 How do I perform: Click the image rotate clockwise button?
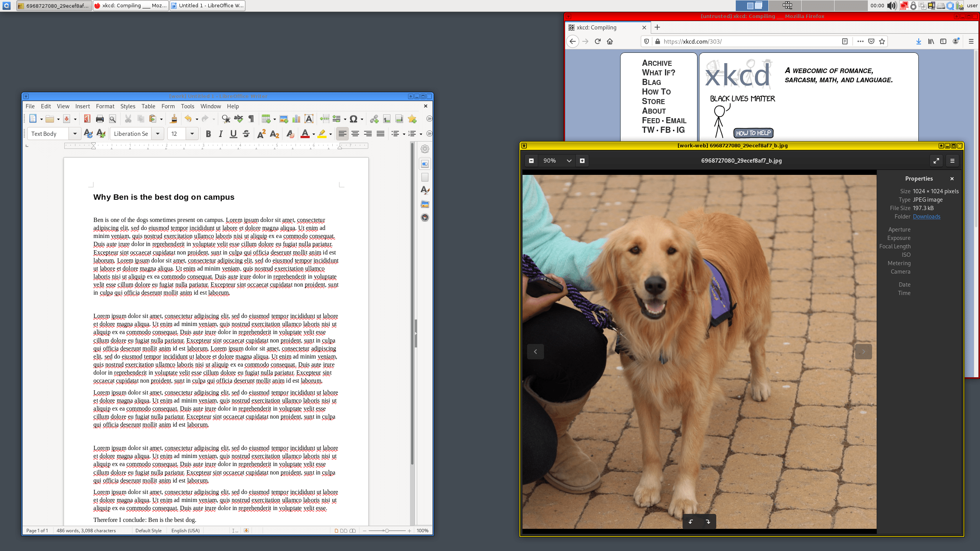point(707,522)
